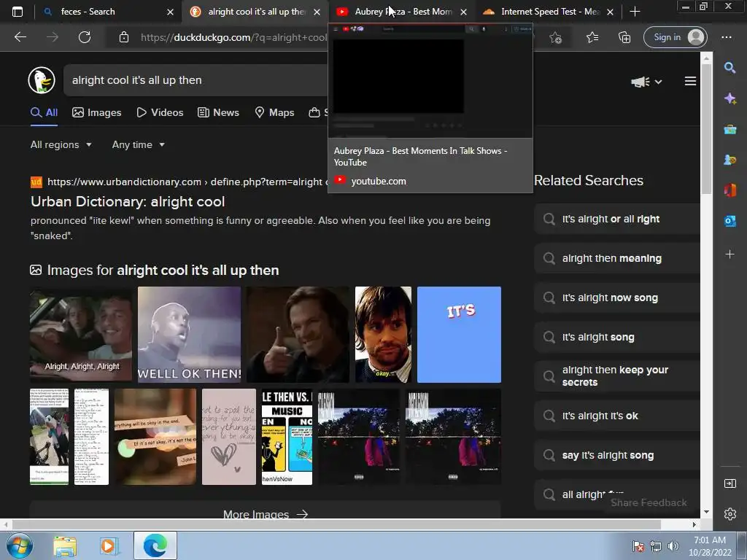The image size is (747, 560).
Task: Click Sign in button
Action: click(675, 37)
